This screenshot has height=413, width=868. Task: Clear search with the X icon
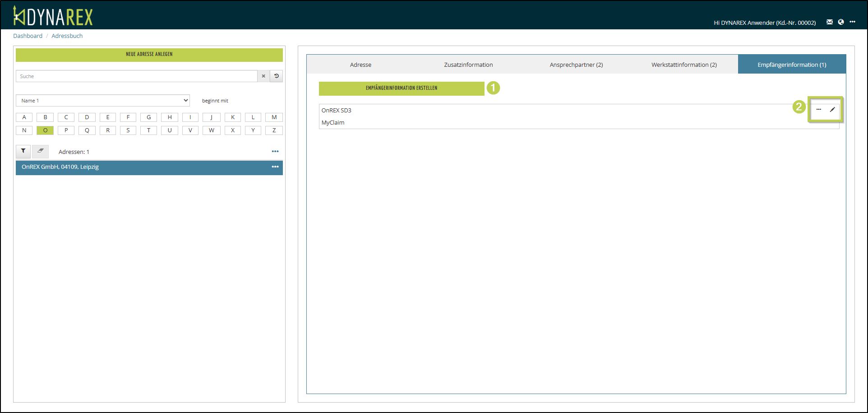pyautogui.click(x=263, y=76)
